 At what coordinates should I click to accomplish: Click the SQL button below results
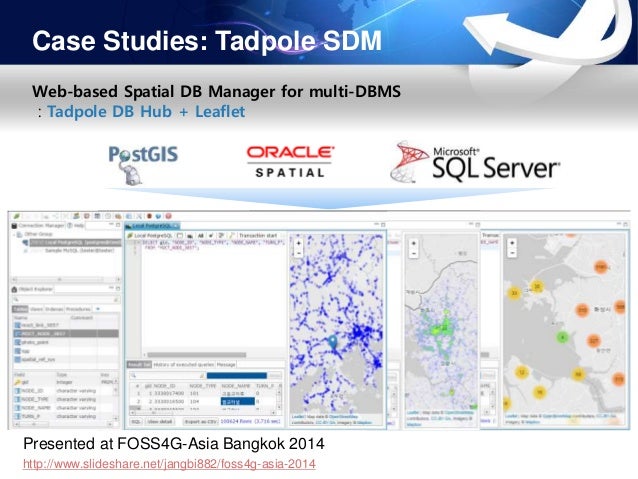136,422
